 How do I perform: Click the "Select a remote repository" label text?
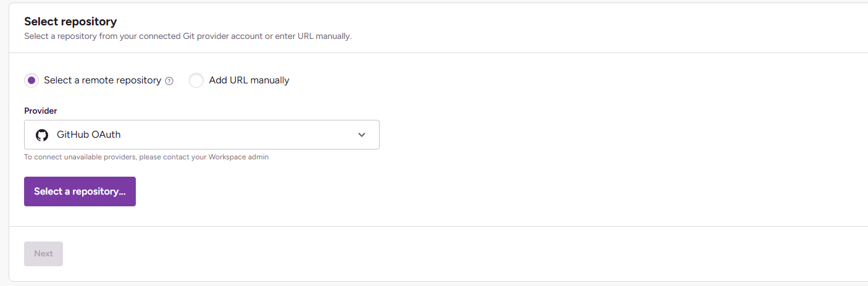pyautogui.click(x=102, y=80)
